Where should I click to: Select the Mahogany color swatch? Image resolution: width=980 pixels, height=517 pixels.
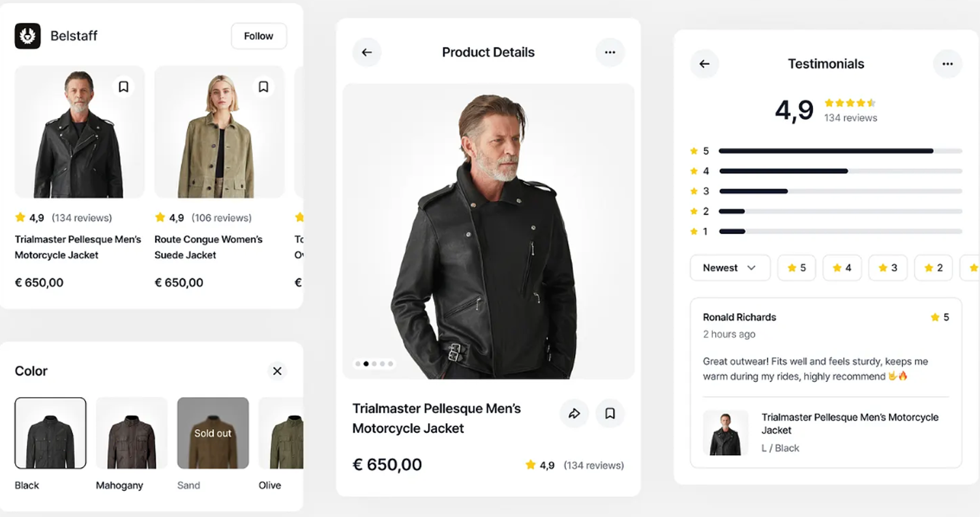point(132,433)
